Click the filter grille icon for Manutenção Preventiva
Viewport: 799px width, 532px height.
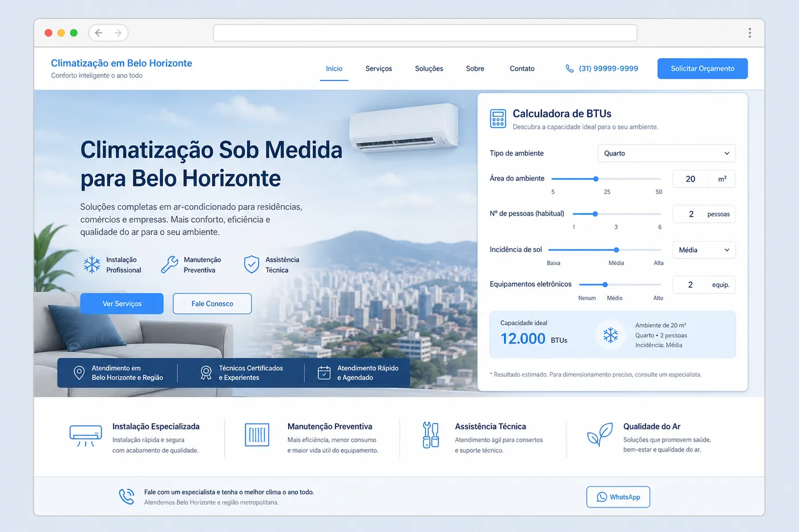(257, 435)
